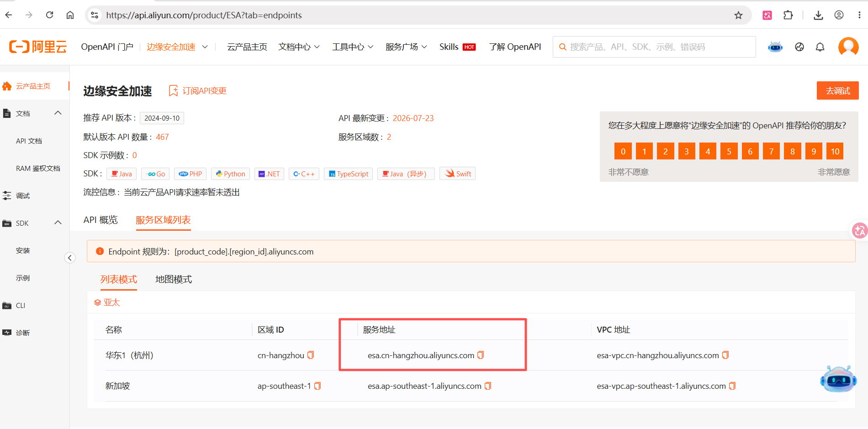Screen dimensions: 868x429
Task: Open the browser extensions puzzle icon
Action: [788, 15]
